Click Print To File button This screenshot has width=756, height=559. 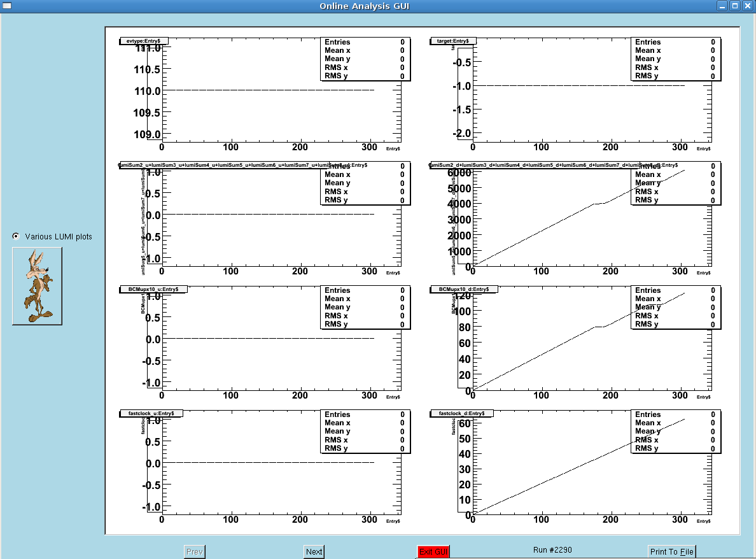[x=671, y=552]
